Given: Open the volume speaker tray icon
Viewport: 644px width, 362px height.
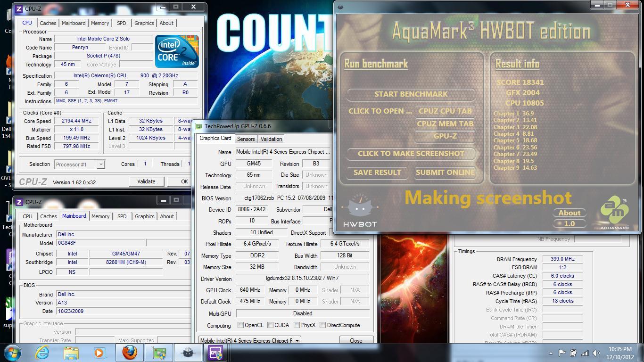Looking at the screenshot, I should (x=596, y=353).
